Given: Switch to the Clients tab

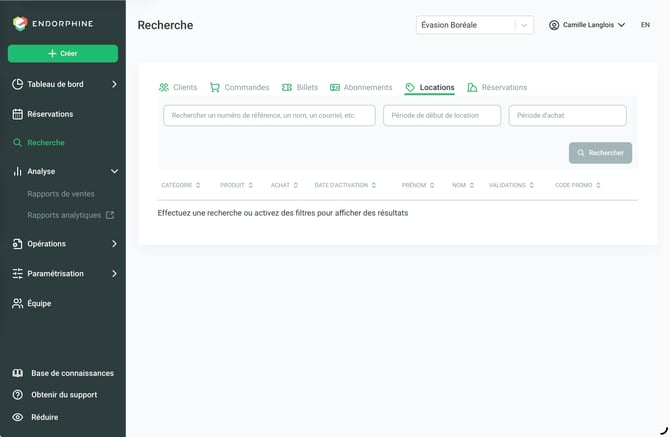Looking at the screenshot, I should click(x=178, y=88).
